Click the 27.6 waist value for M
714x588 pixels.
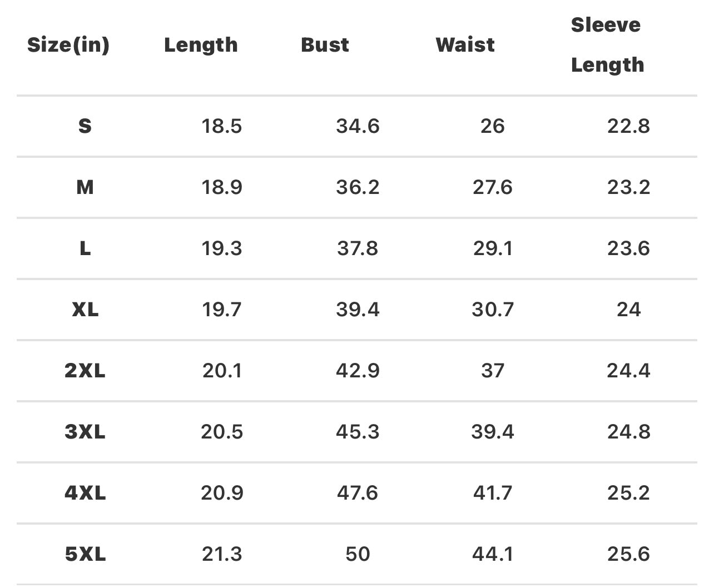pos(492,187)
